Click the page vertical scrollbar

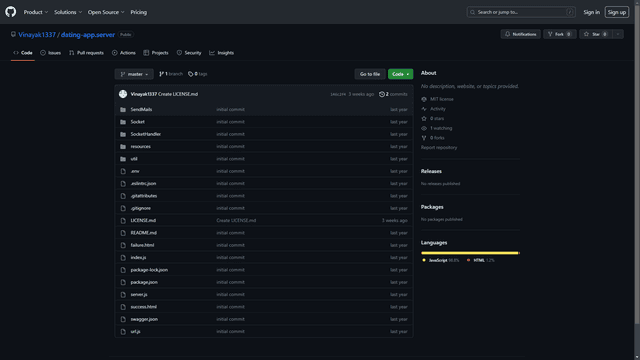(x=637, y=163)
